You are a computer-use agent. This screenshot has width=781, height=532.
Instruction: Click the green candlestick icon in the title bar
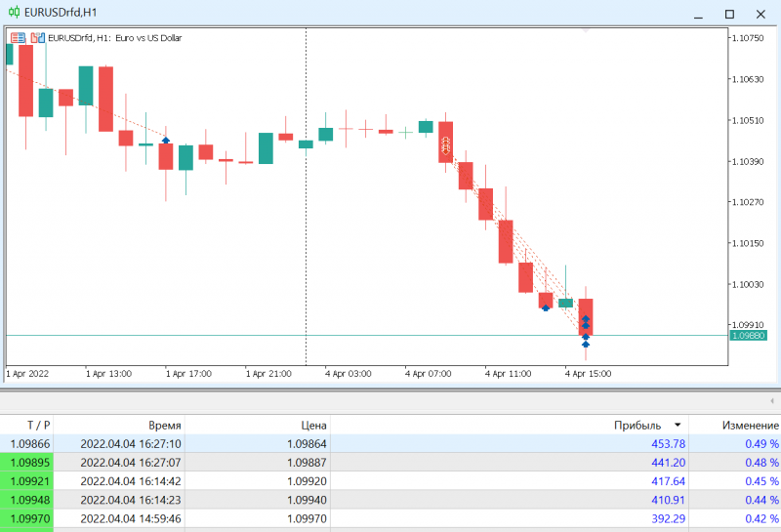pyautogui.click(x=14, y=12)
